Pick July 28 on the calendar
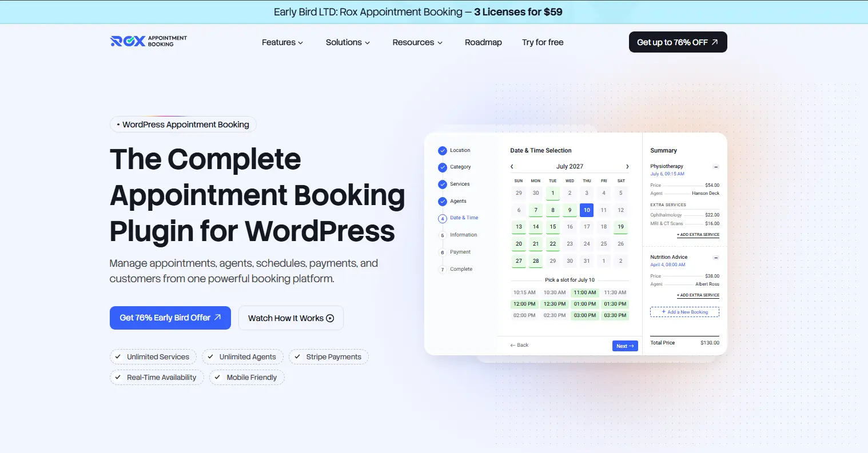 pos(536,261)
